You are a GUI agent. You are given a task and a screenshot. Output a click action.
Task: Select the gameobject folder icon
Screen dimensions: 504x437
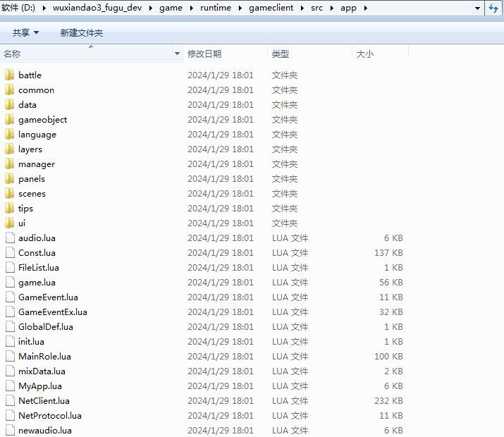pyautogui.click(x=9, y=119)
